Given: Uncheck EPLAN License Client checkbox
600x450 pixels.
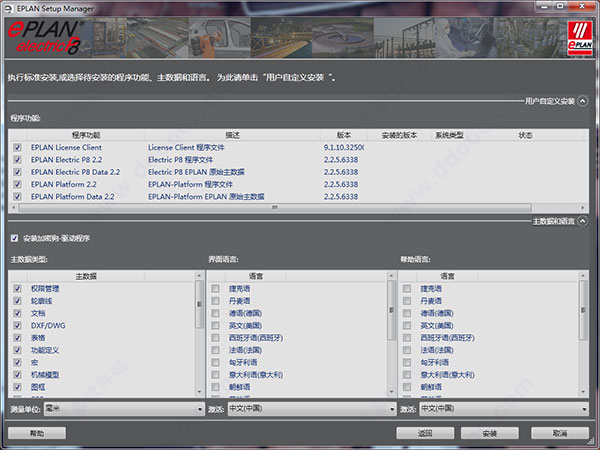Looking at the screenshot, I should pyautogui.click(x=17, y=147).
